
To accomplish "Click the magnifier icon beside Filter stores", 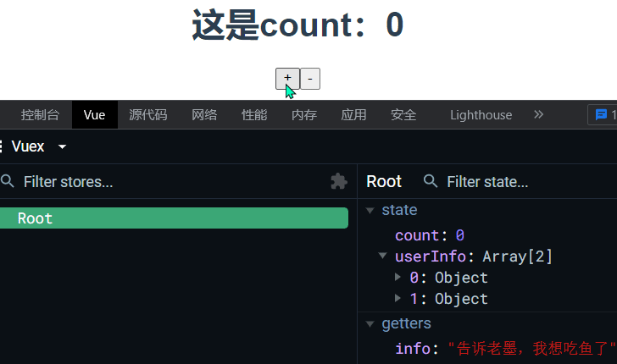I will coord(8,182).
